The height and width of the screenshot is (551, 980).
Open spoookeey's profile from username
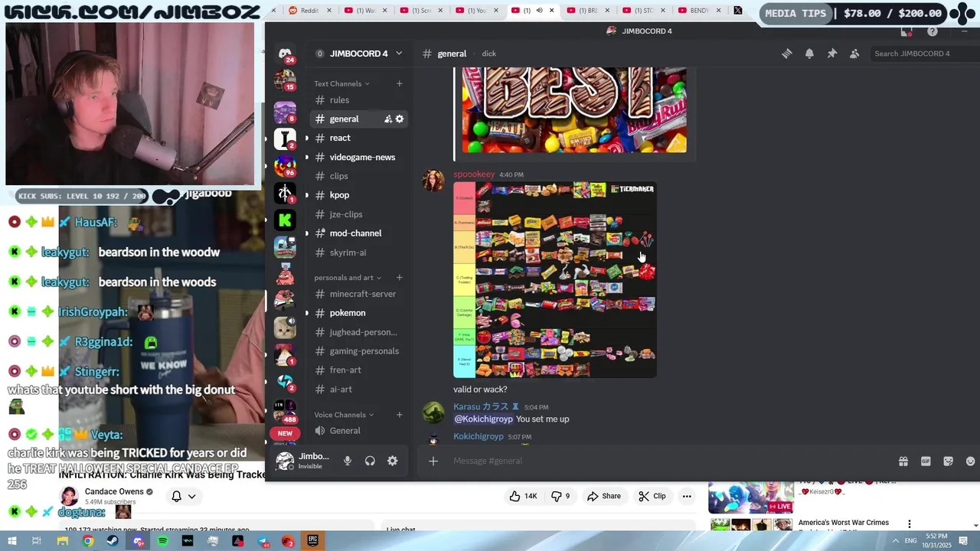(x=474, y=174)
